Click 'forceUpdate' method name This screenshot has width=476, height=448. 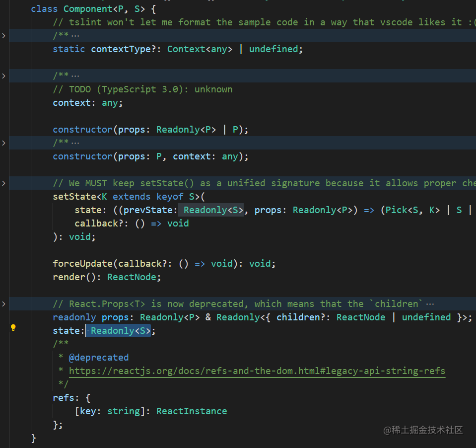click(x=82, y=263)
